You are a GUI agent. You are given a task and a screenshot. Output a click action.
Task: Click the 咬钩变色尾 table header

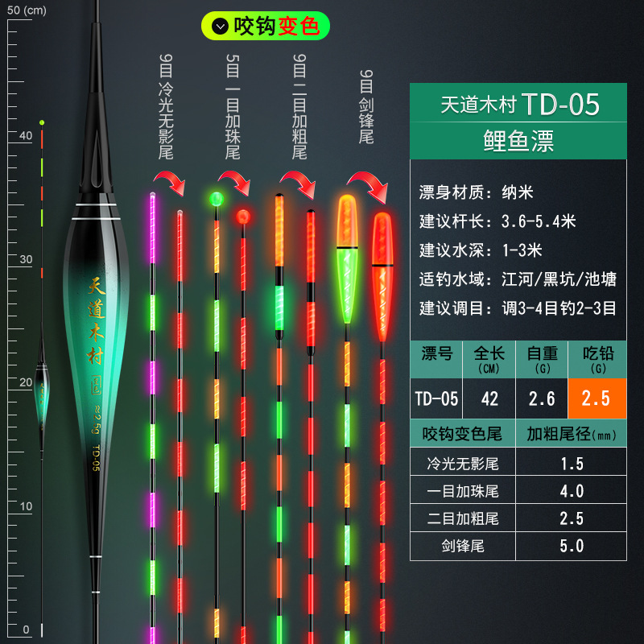tap(462, 434)
